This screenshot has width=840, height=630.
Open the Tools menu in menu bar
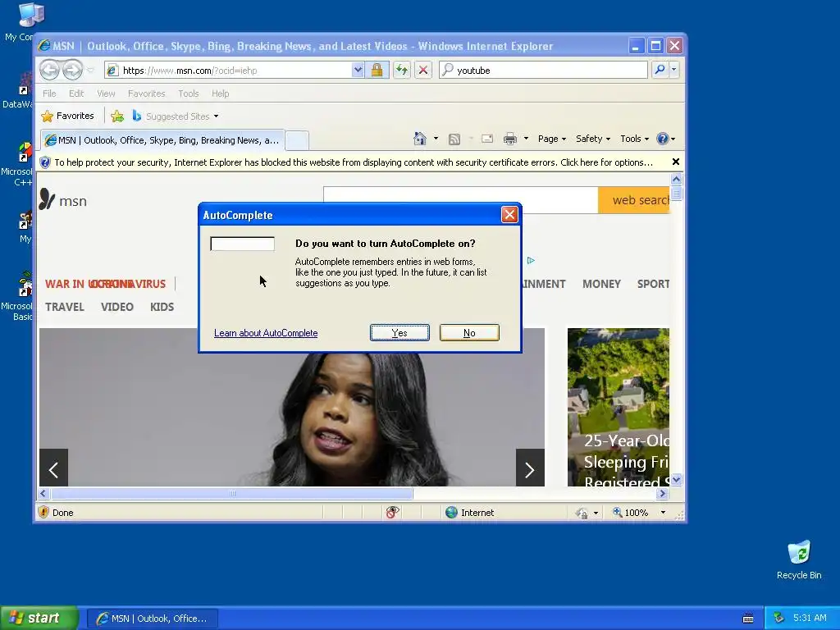click(189, 94)
